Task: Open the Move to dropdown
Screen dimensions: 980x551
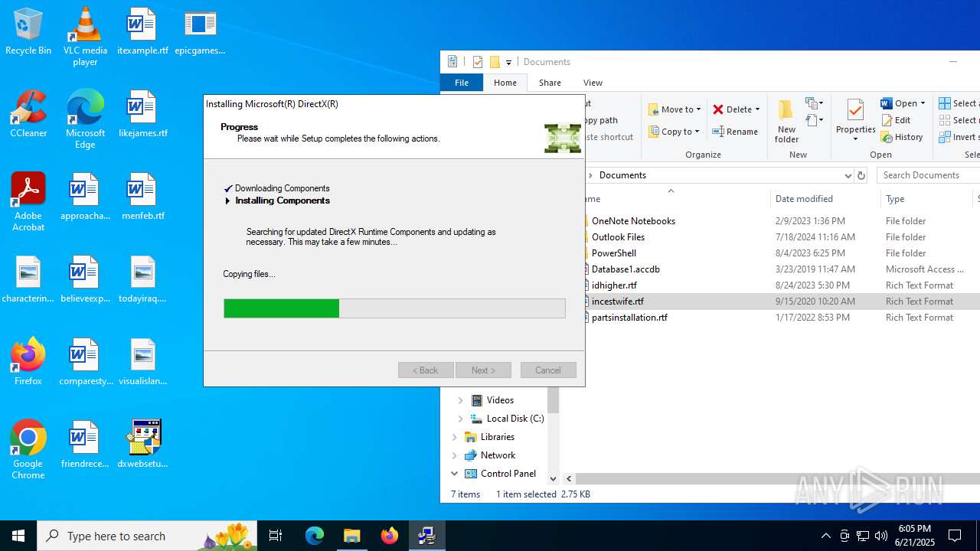Action: pos(675,109)
